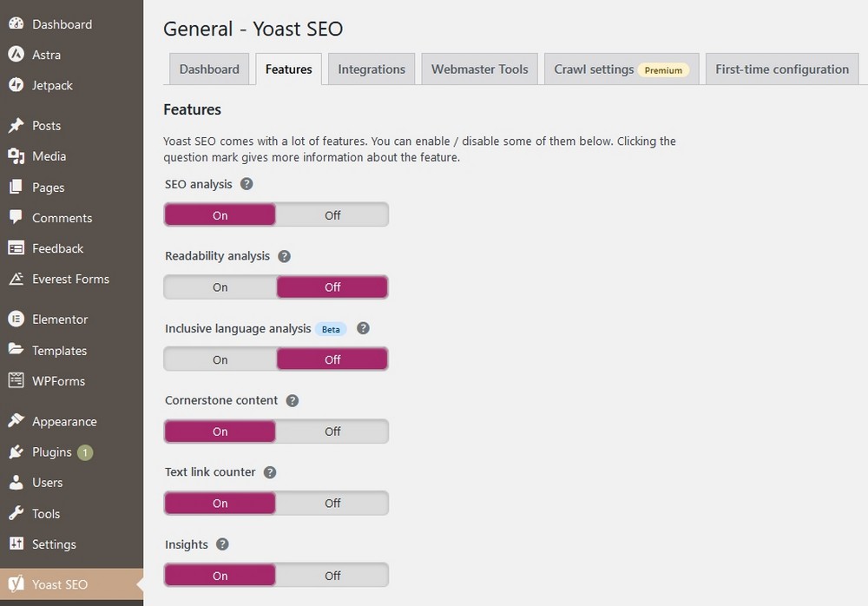Disable Text link counter

(x=332, y=504)
